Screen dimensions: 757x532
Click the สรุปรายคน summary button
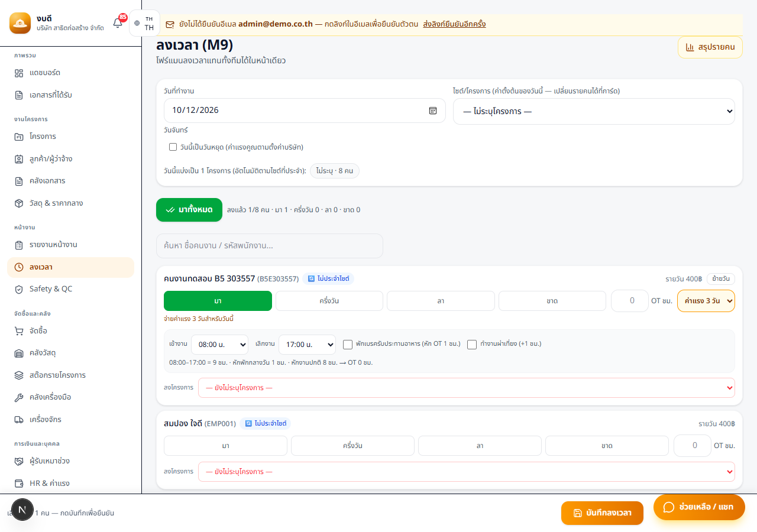(x=710, y=47)
